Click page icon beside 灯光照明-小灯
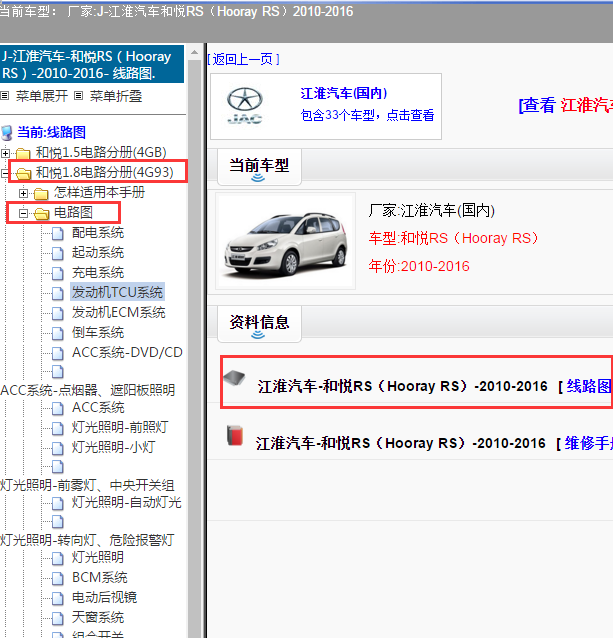The image size is (613, 638). coord(58,448)
